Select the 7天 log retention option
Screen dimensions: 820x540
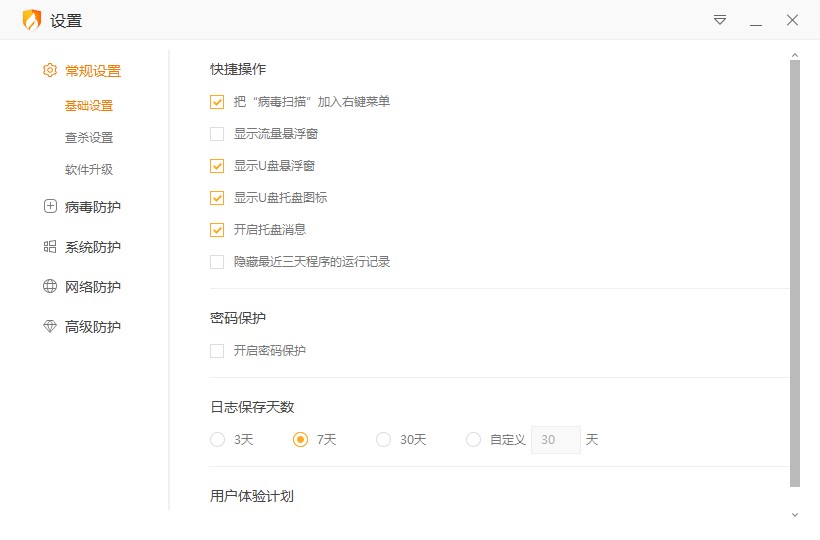[300, 440]
